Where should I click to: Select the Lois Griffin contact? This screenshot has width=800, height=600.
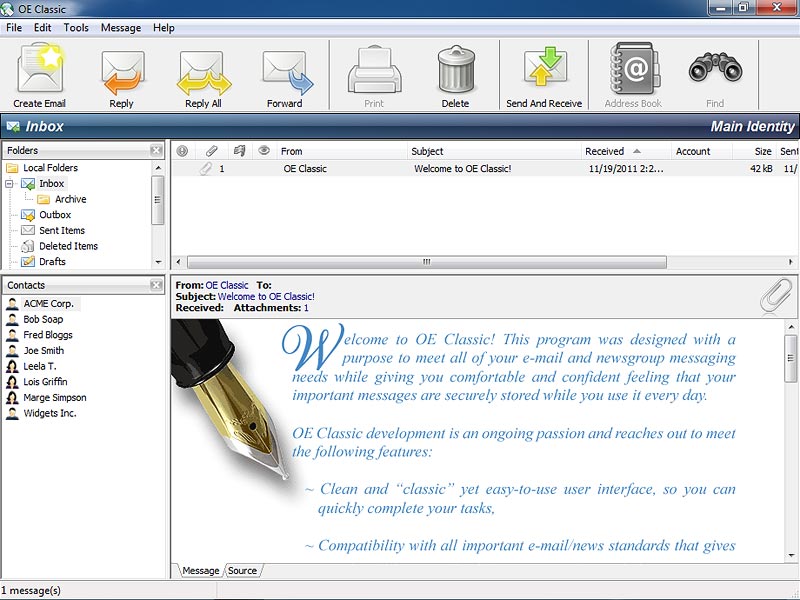pos(45,382)
